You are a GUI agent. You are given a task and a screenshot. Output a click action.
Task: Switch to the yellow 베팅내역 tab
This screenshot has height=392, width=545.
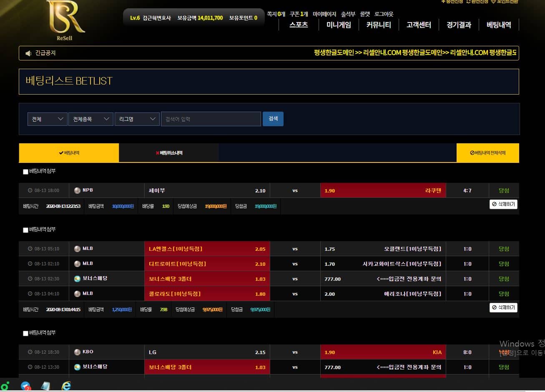click(x=69, y=153)
